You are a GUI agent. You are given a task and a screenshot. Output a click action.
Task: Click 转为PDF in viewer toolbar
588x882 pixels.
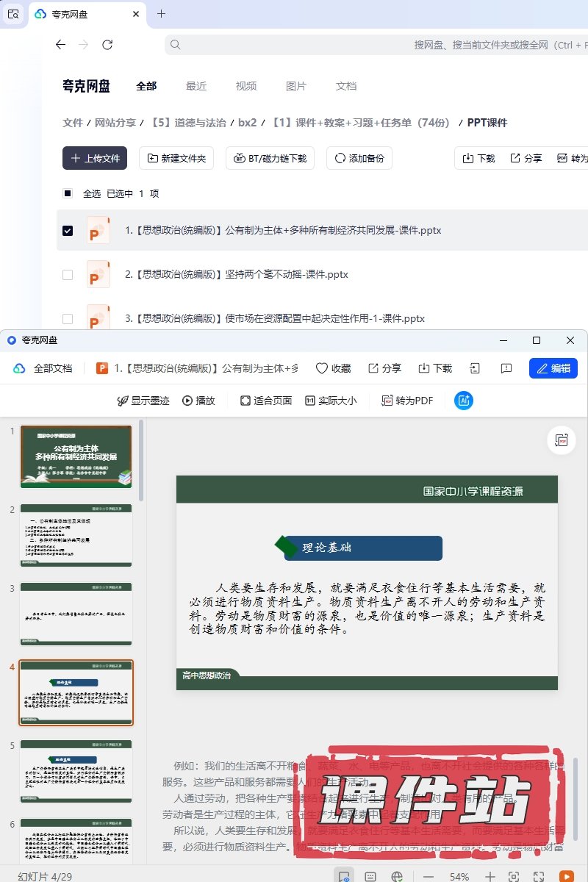[x=407, y=401]
